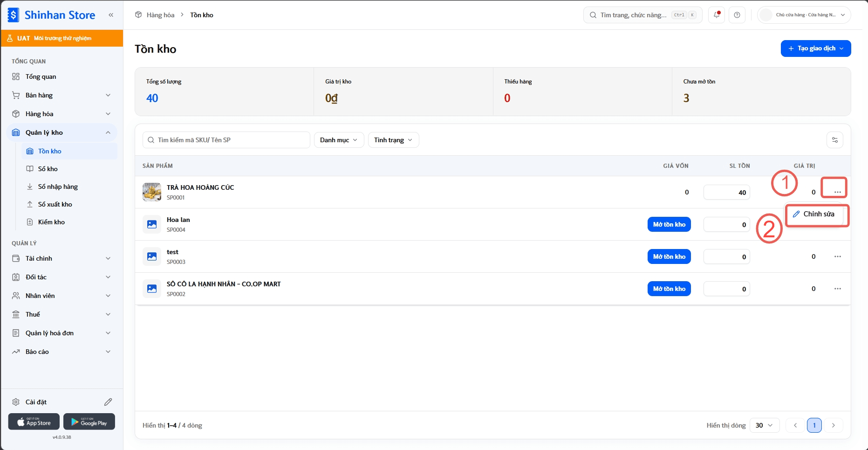Open the three-dot menu for TRÀ HOA HOÀNG CÚC
868x450 pixels.
(838, 192)
